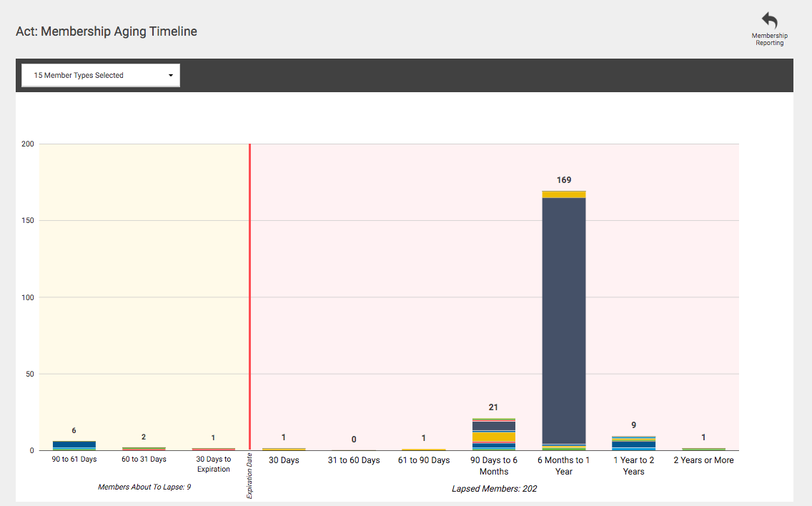
Task: Click the '90 to 61 Days' axis label
Action: (74, 459)
